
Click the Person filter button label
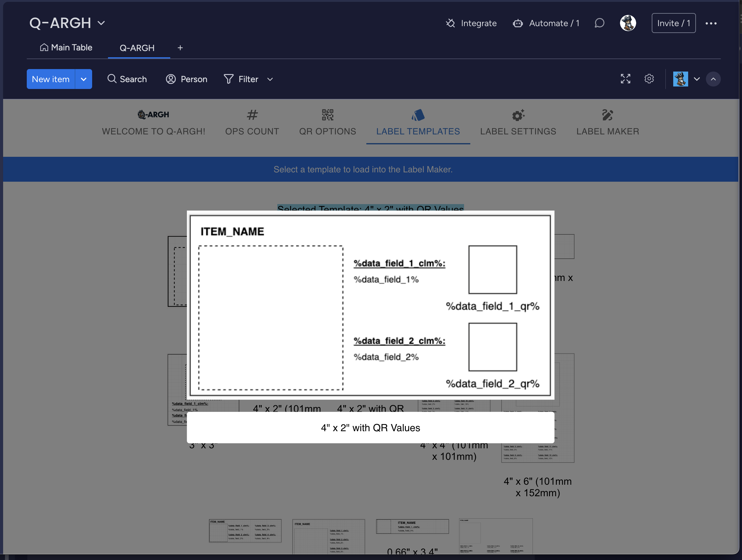coord(194,79)
